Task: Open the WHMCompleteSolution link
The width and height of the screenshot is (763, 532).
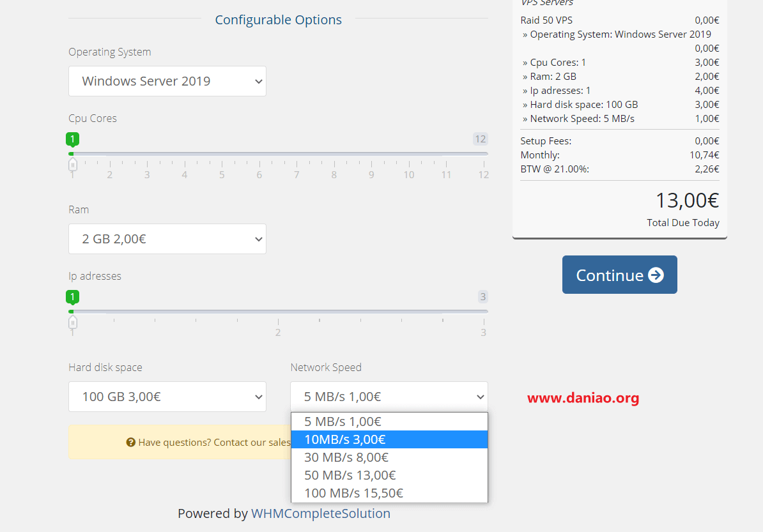Action: [321, 513]
